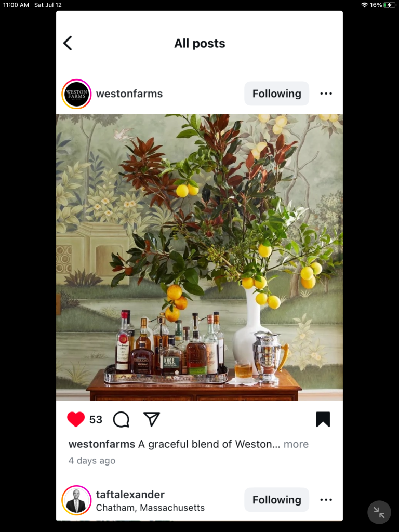The image size is (399, 532).
Task: Tap the 53 likes count
Action: 96,420
